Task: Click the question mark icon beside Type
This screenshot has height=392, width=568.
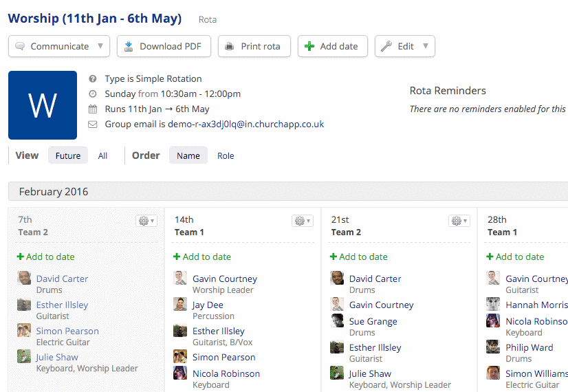Action: click(x=93, y=78)
